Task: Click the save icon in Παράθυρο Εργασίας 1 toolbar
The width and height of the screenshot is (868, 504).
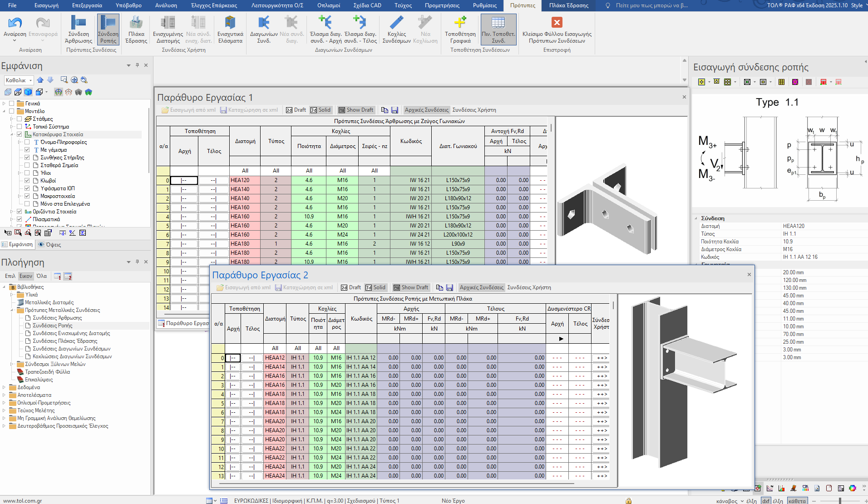Action: [x=395, y=110]
